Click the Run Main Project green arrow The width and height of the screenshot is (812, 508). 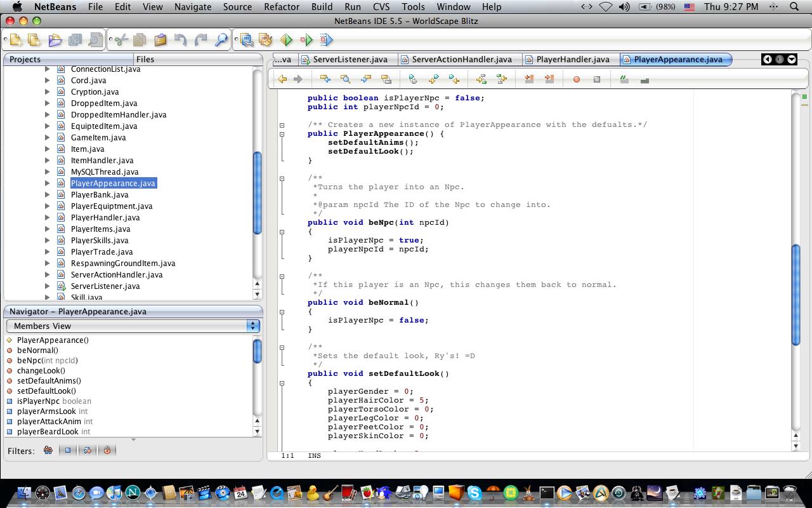(286, 40)
